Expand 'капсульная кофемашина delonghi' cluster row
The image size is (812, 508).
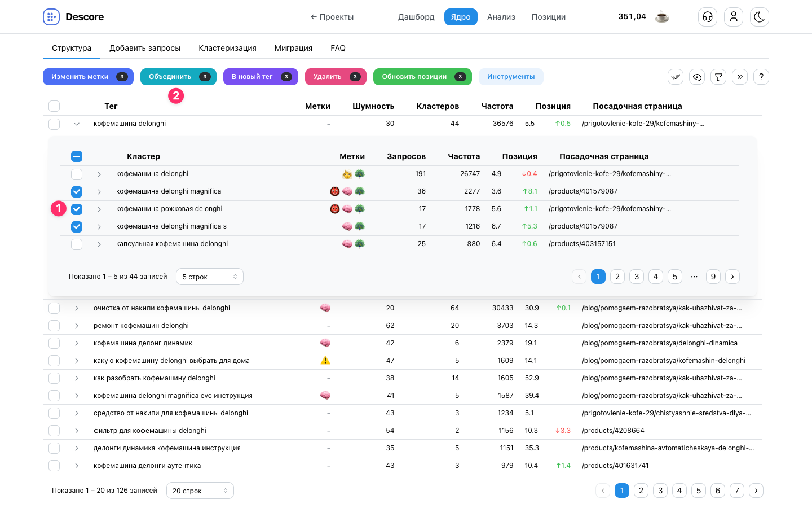99,244
